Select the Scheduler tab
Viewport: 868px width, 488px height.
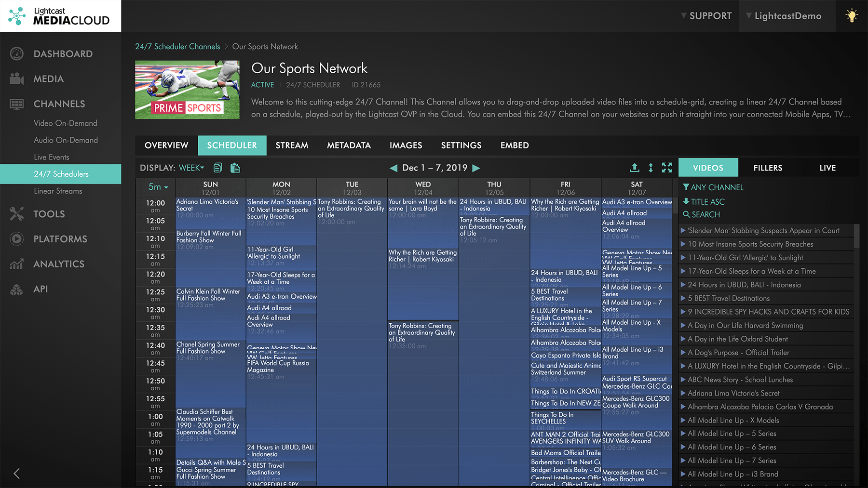[x=232, y=145]
